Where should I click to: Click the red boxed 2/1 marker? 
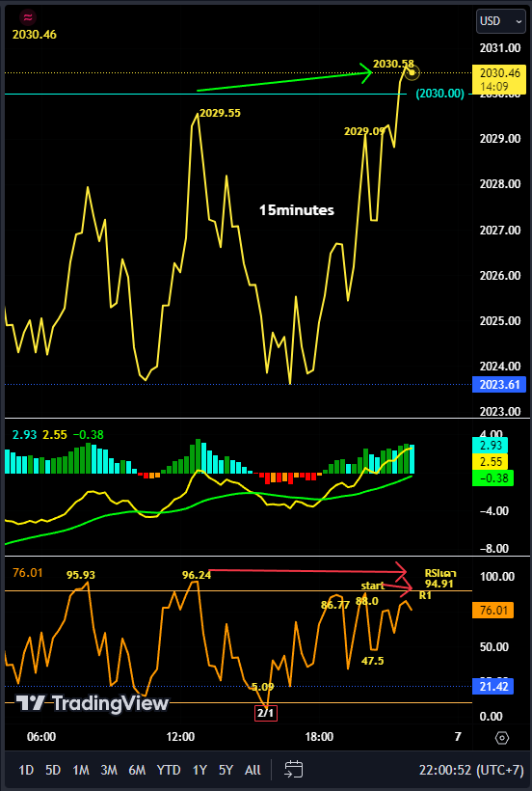(x=267, y=713)
